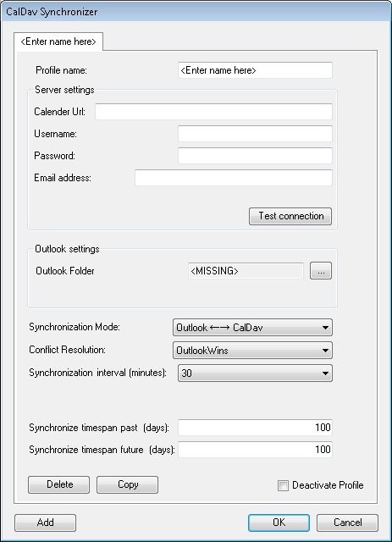Focus the Email address field

[x=234, y=178]
